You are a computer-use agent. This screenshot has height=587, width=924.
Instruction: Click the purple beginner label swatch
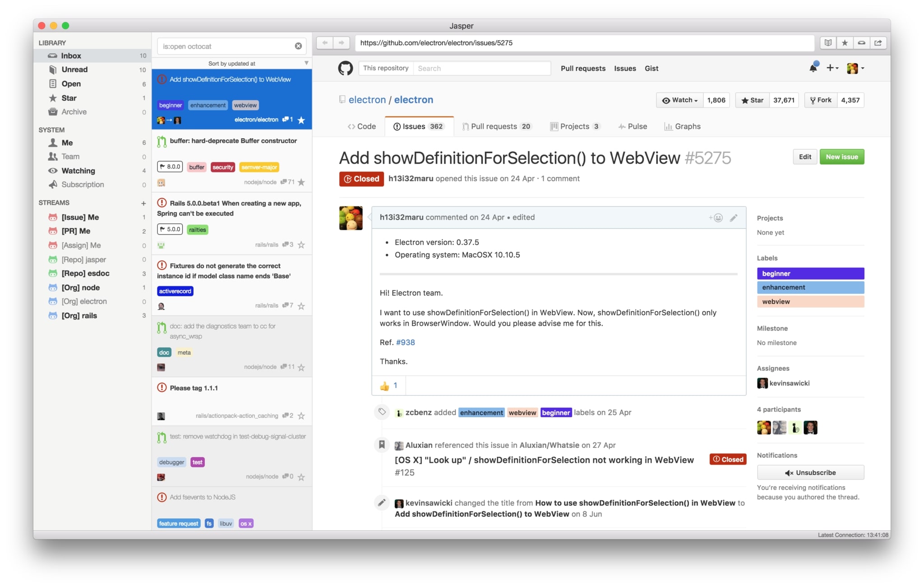click(810, 274)
